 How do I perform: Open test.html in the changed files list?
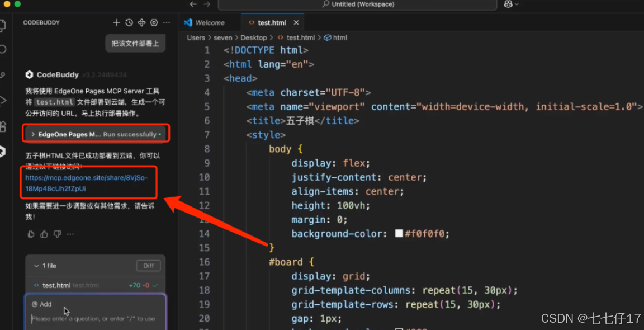tap(56, 285)
